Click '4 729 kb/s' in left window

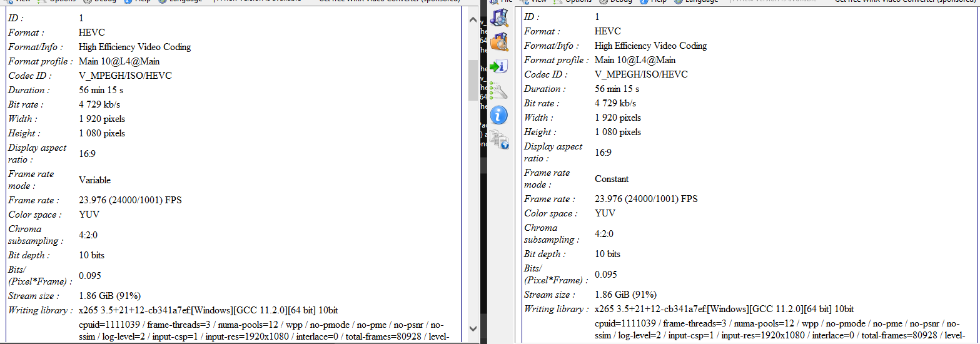pyautogui.click(x=99, y=104)
